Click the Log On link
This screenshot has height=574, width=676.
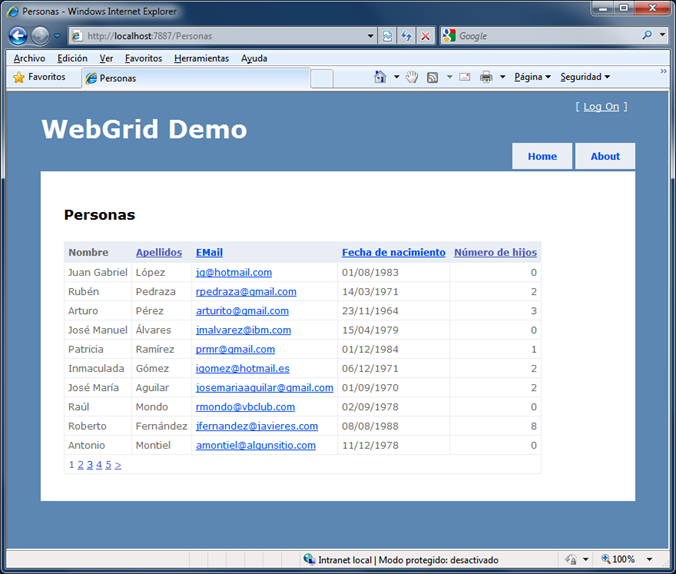601,107
